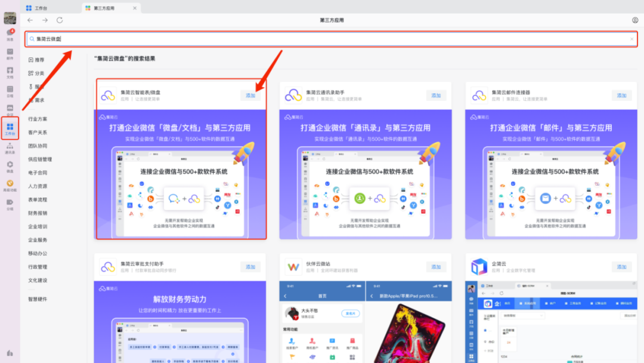644x363 pixels.
Task: Go forward with the right arrow
Action: [45, 20]
